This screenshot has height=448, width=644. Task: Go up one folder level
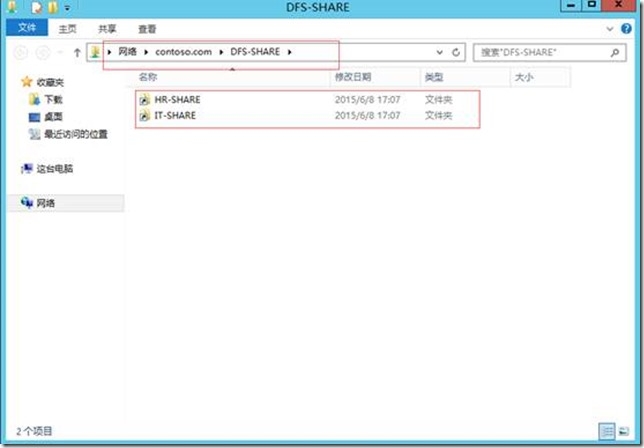coord(77,53)
